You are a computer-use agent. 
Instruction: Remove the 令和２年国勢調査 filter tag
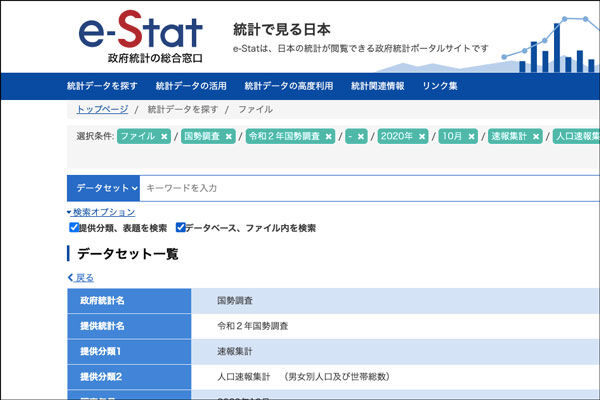click(x=329, y=136)
